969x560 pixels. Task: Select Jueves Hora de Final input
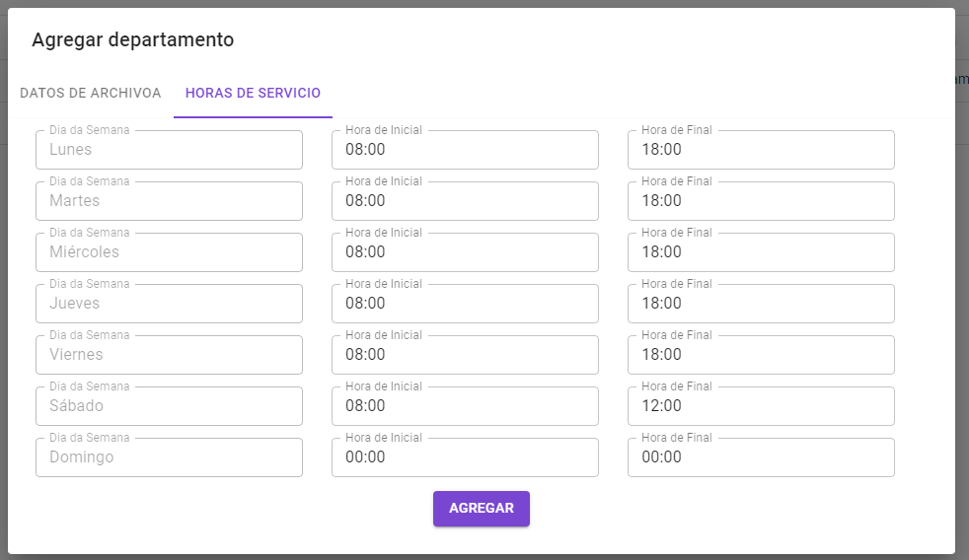pyautogui.click(x=761, y=303)
